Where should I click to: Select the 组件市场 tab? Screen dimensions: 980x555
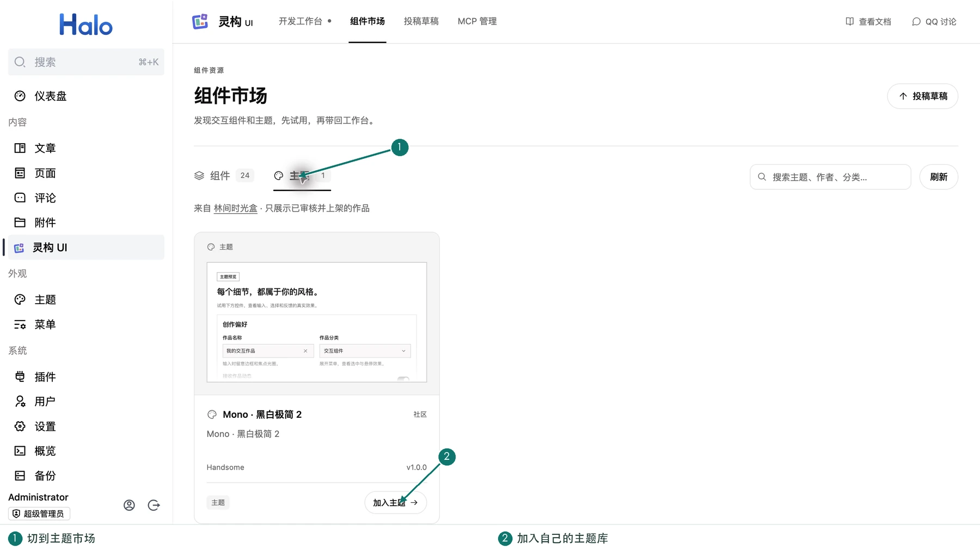(367, 21)
